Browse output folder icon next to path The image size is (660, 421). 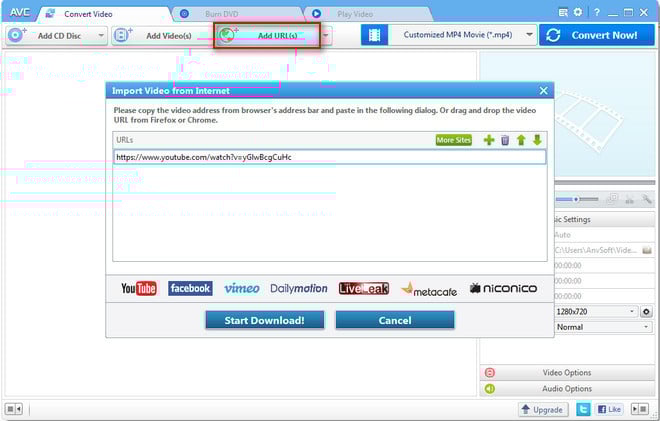(647, 250)
